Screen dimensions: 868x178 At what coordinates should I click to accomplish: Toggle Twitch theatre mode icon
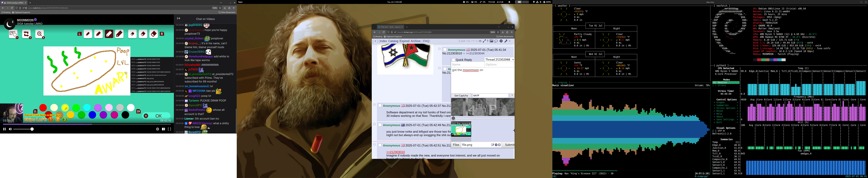(163, 129)
